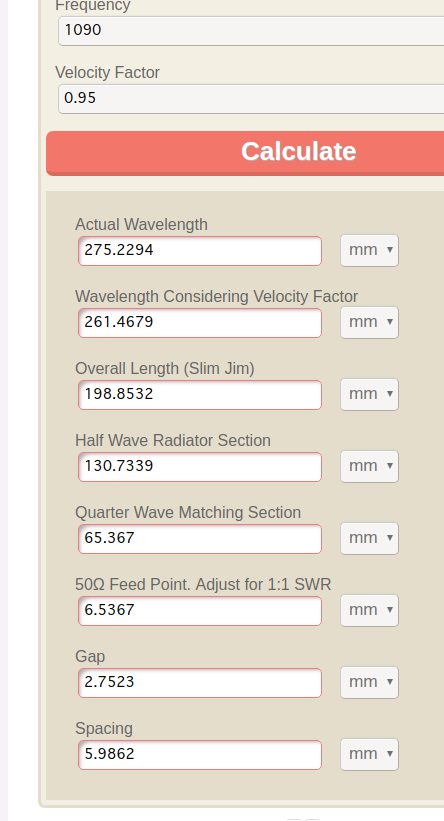Screen dimensions: 444x821
Task: Click the 261.4679 wavelength result field
Action: pos(200,323)
